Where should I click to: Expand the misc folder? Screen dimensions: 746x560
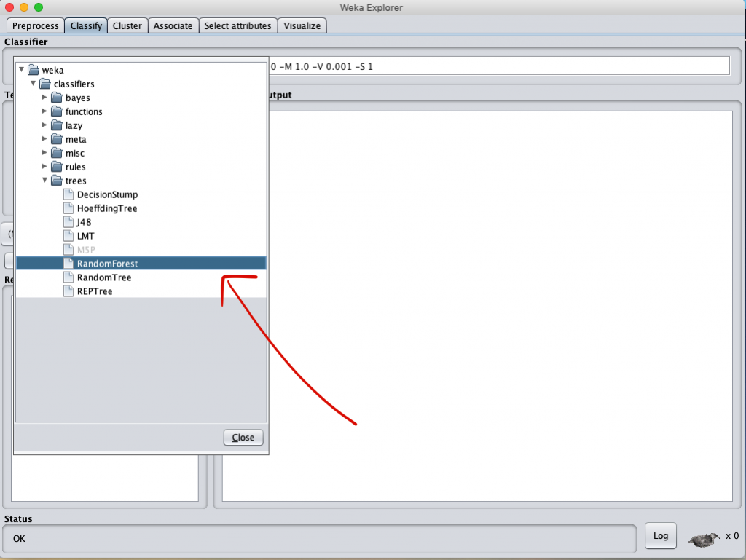click(x=44, y=152)
